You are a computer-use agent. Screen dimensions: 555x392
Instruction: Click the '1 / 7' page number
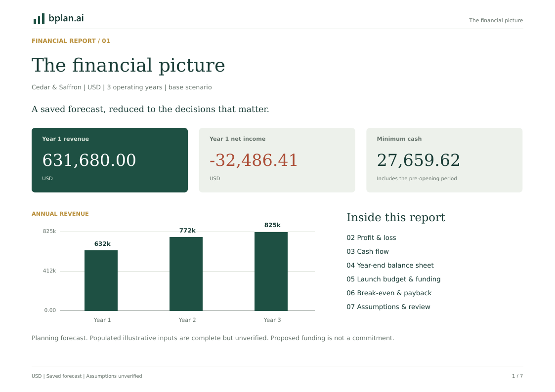[517, 376]
